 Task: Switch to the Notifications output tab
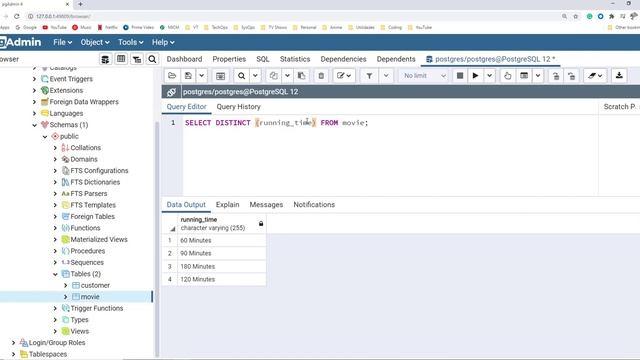[x=314, y=204]
